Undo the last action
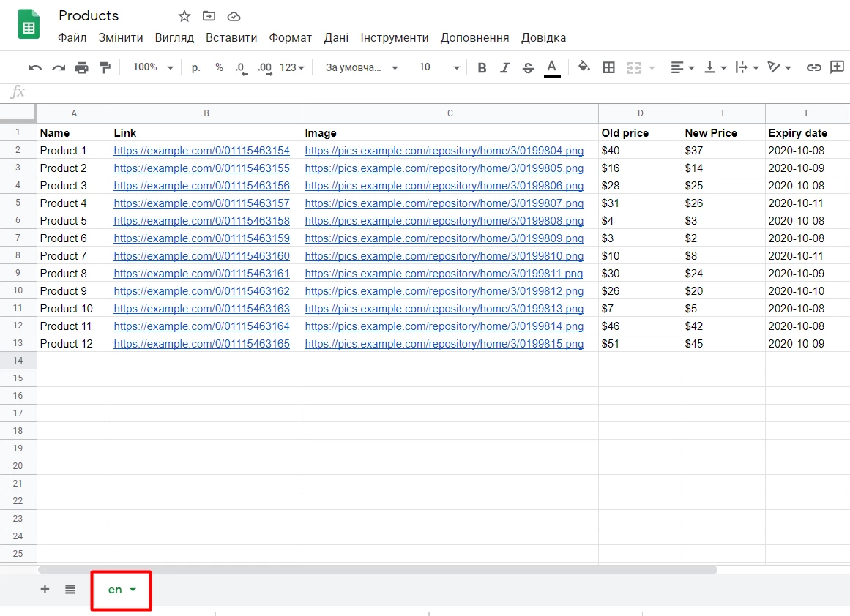The height and width of the screenshot is (616, 850). pyautogui.click(x=34, y=68)
